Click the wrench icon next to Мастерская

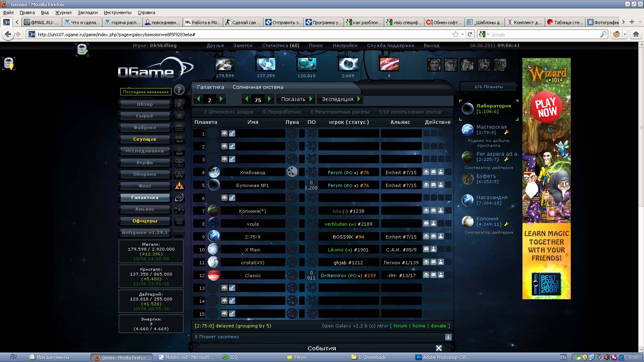(x=506, y=132)
